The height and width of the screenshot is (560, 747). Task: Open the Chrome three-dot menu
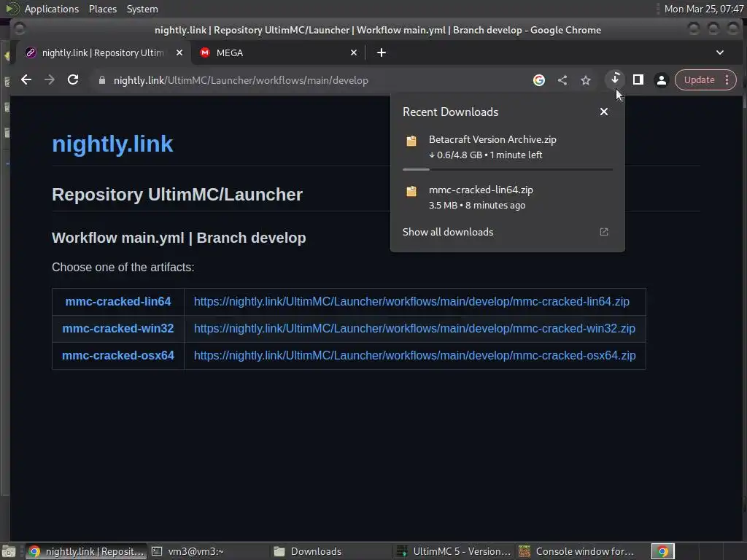[727, 80]
